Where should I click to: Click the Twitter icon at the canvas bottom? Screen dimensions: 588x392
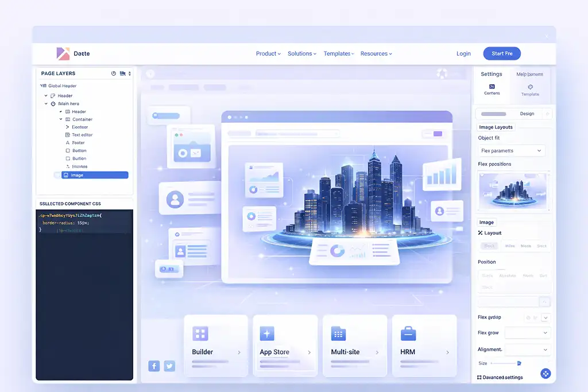pos(169,366)
